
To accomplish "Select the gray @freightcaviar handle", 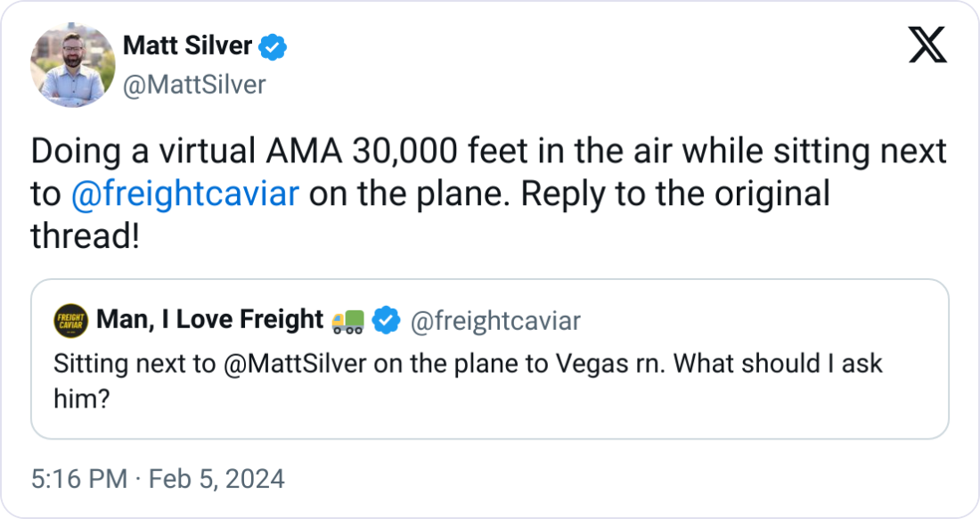I will click(x=494, y=321).
